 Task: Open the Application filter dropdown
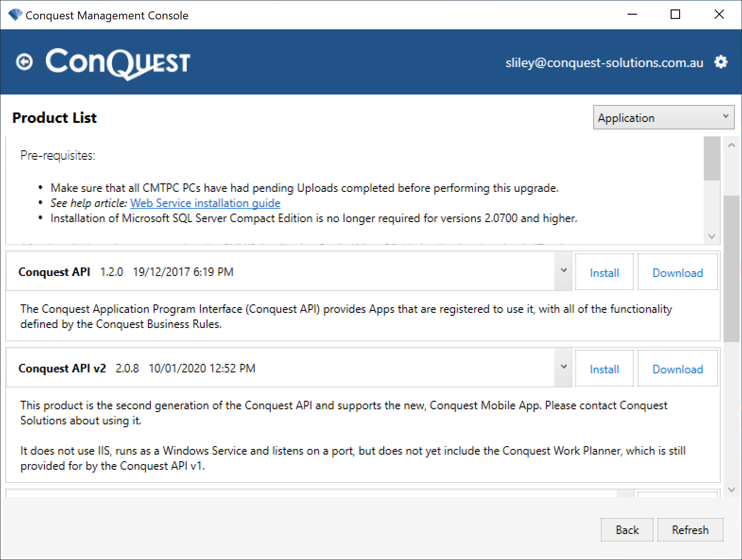tap(664, 117)
